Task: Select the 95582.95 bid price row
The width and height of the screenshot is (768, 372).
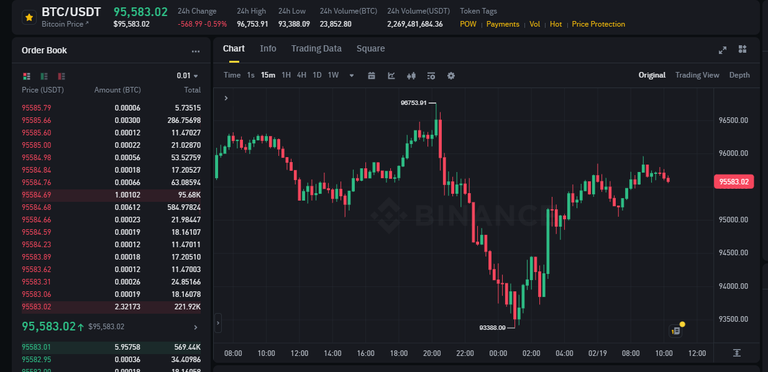Action: point(111,360)
